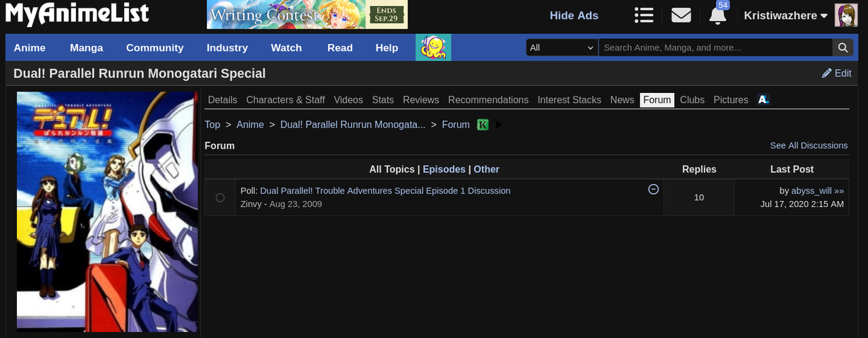Click the Hide Ads link
868x338 pixels.
[x=574, y=15]
